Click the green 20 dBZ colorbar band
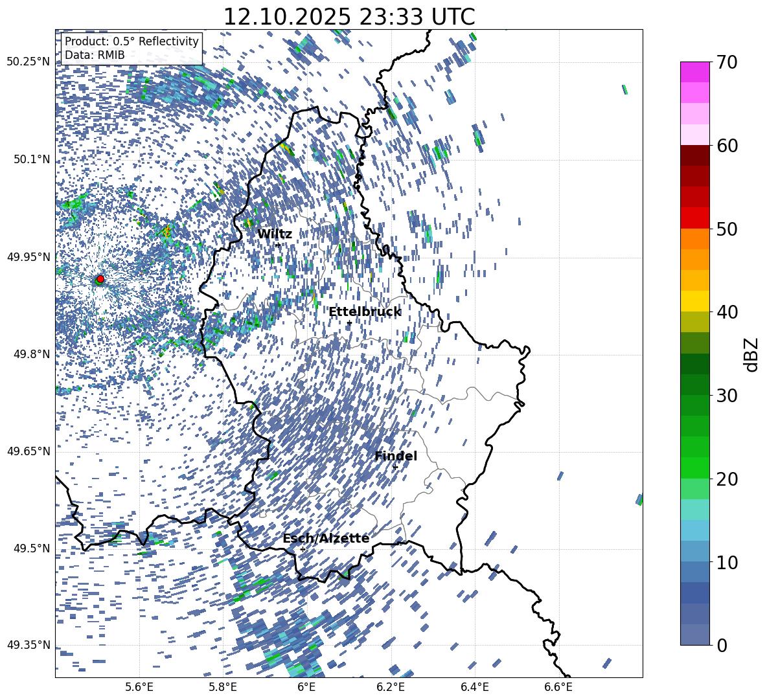767x700 pixels. click(694, 468)
